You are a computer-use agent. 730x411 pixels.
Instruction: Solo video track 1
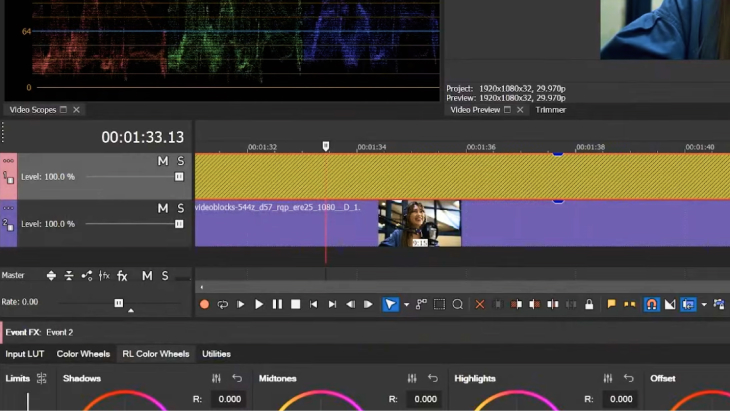pos(181,161)
